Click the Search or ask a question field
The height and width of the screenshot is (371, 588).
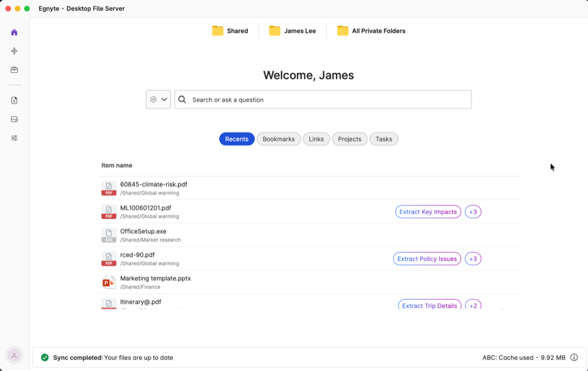pyautogui.click(x=323, y=100)
